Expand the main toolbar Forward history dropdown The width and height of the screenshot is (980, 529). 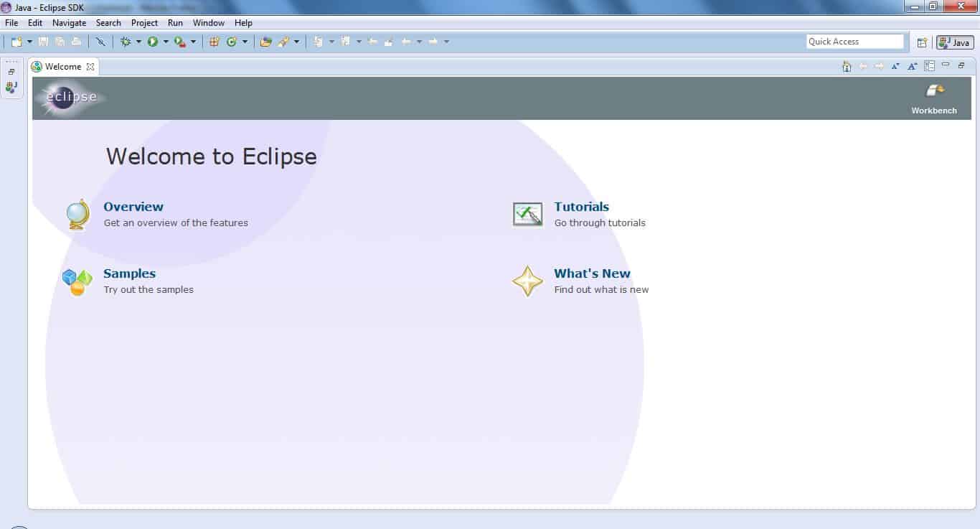446,42
